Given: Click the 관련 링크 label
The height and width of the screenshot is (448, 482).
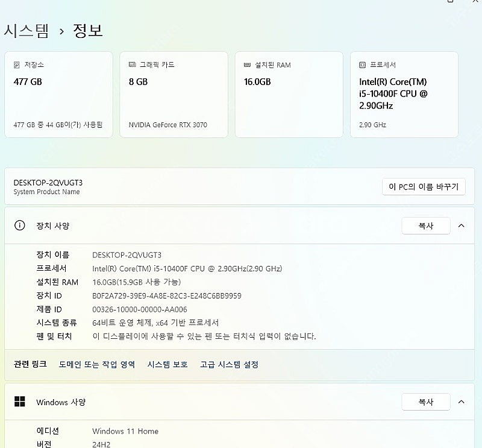Looking at the screenshot, I should (30, 364).
